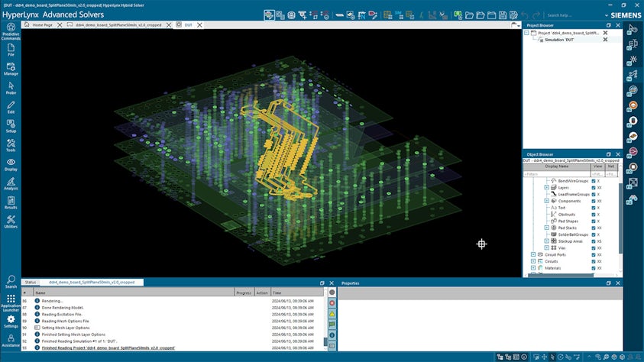The height and width of the screenshot is (362, 644).
Task: Expand the Materials tree node
Action: tap(533, 268)
